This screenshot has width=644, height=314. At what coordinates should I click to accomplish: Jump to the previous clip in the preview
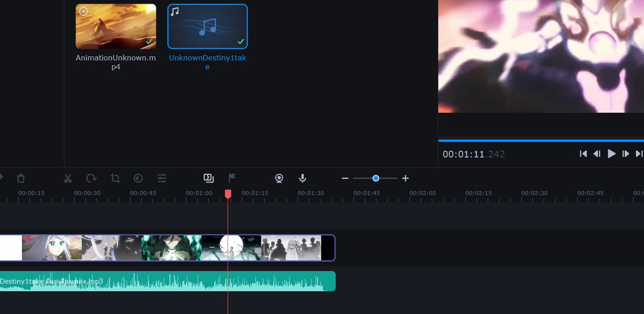coord(583,154)
